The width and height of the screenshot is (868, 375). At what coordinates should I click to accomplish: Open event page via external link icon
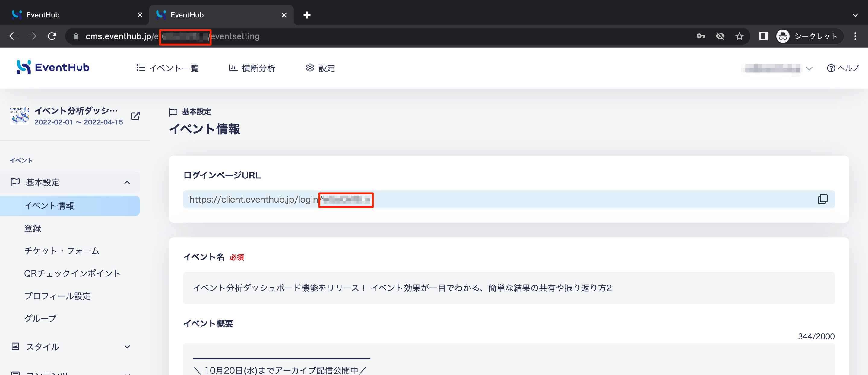point(135,115)
